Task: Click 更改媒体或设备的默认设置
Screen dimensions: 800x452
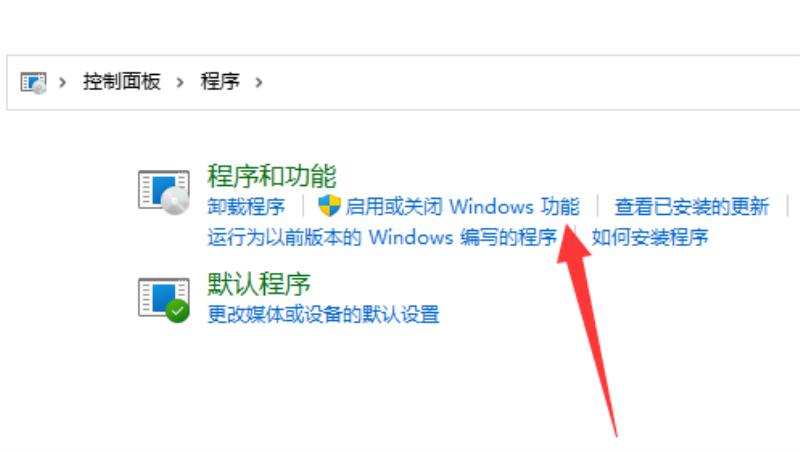Action: click(x=323, y=314)
